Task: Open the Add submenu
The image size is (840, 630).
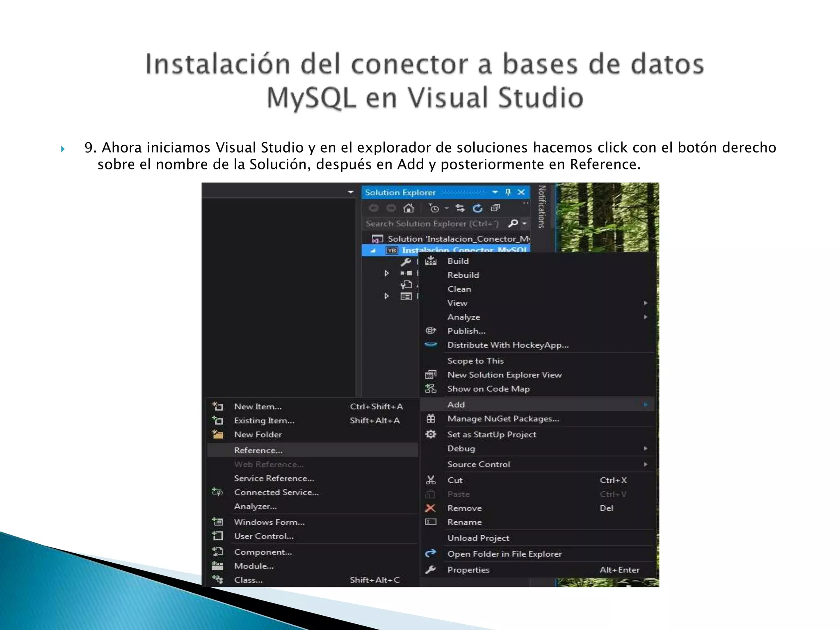Action: [537, 404]
